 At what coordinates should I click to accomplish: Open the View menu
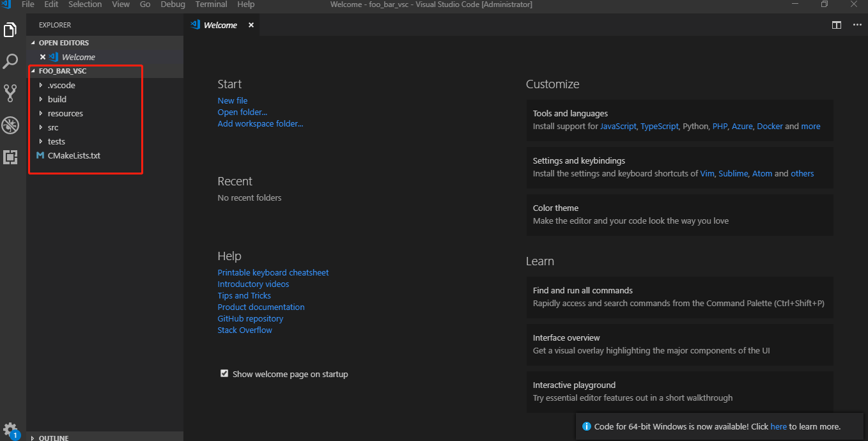121,4
